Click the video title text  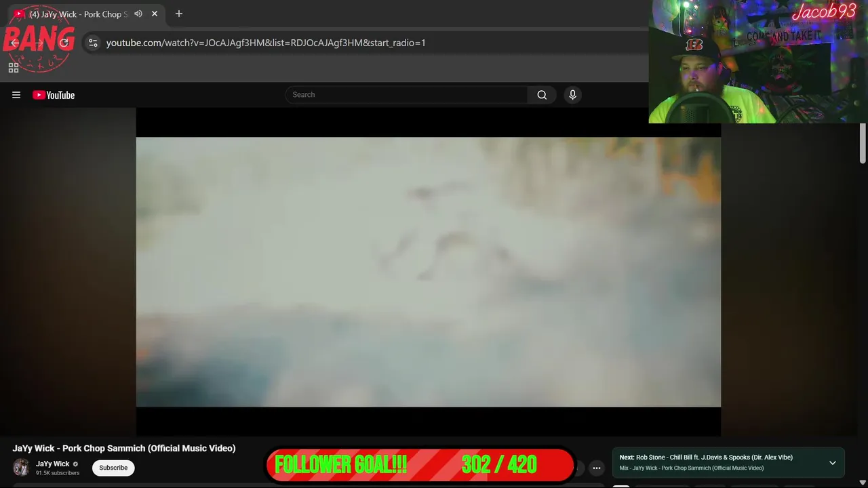coord(124,448)
